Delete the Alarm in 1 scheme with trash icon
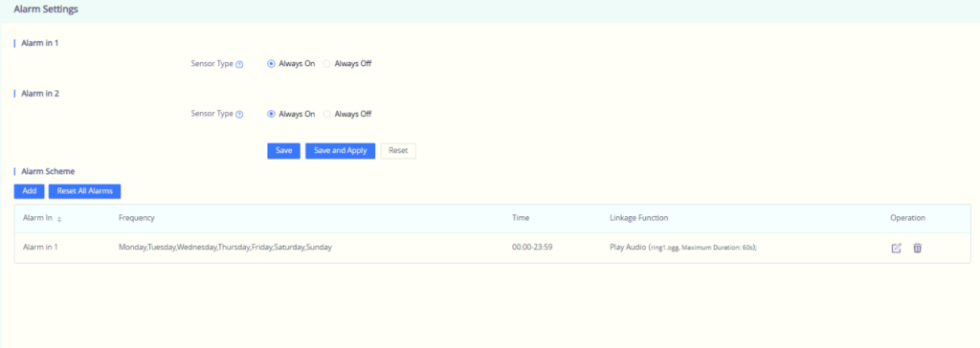 coord(918,248)
